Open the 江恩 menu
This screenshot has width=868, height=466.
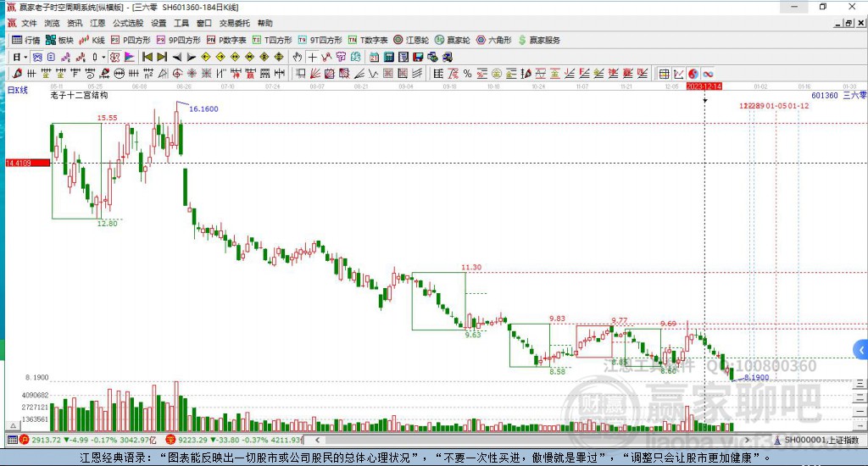(x=97, y=23)
